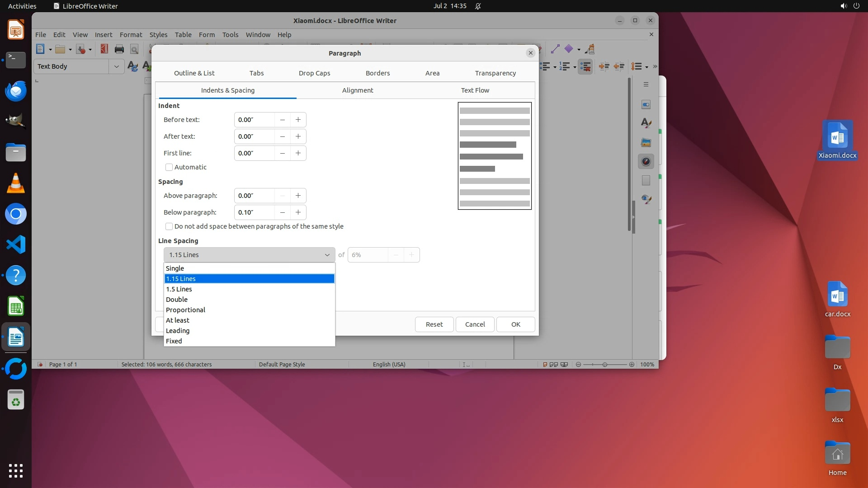Screen dimensions: 868x488
Task: Switch to the Alignment tab
Action: pyautogui.click(x=357, y=90)
